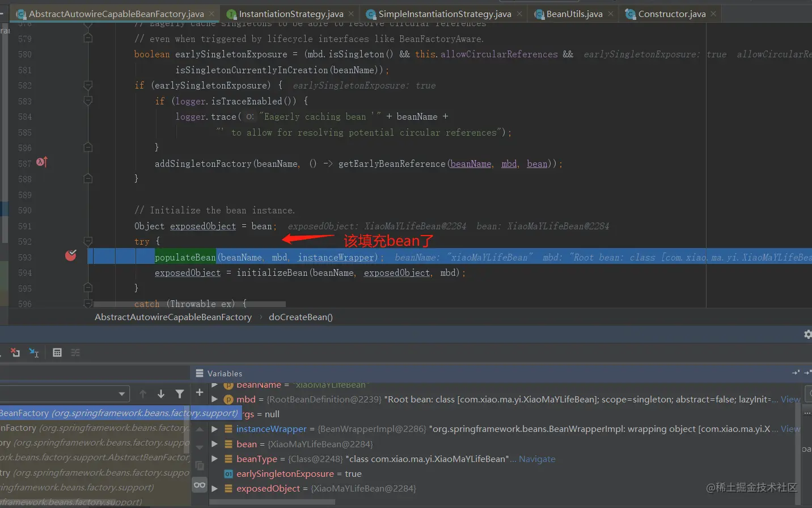Expand the instanceWrapper variable node

click(214, 429)
